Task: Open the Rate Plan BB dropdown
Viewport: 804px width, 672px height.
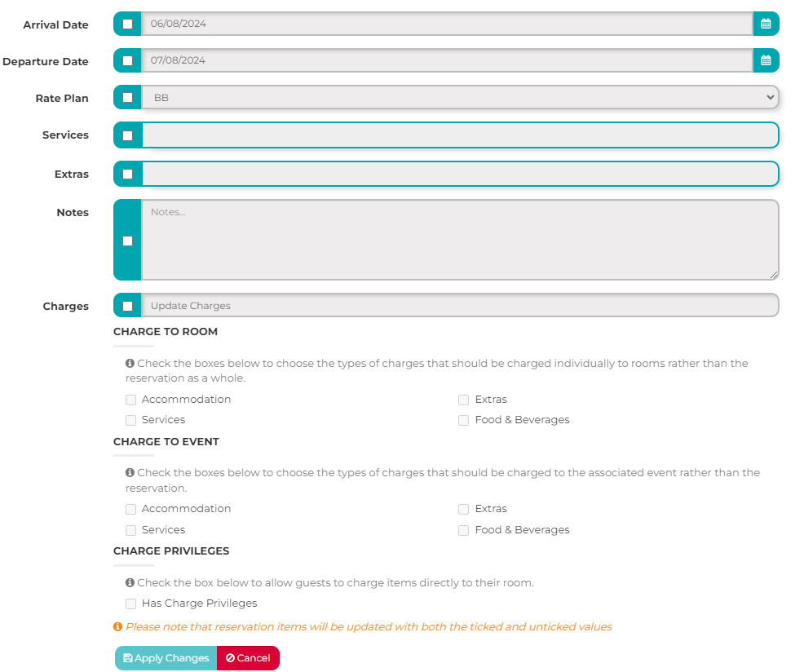Action: click(x=460, y=98)
